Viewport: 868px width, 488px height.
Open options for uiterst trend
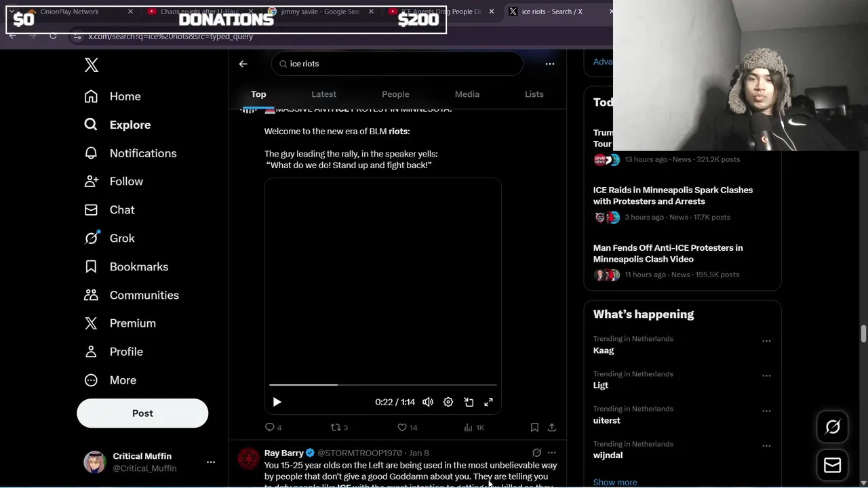coord(766,411)
